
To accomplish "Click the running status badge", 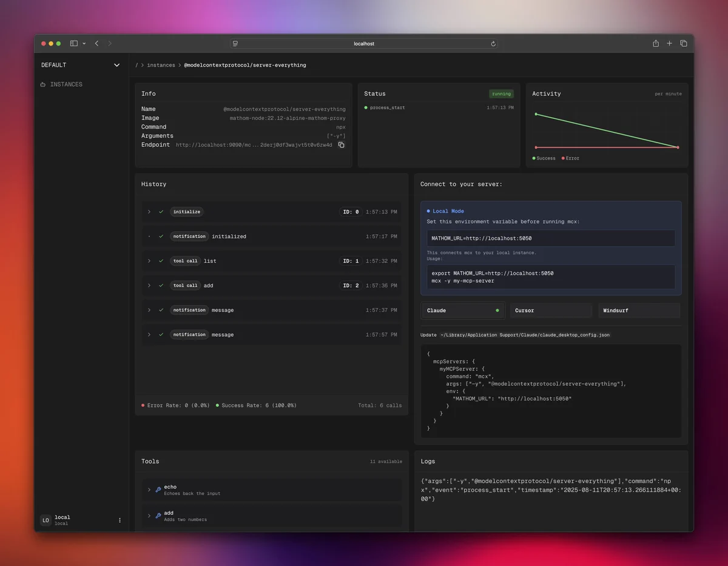I will (x=501, y=94).
